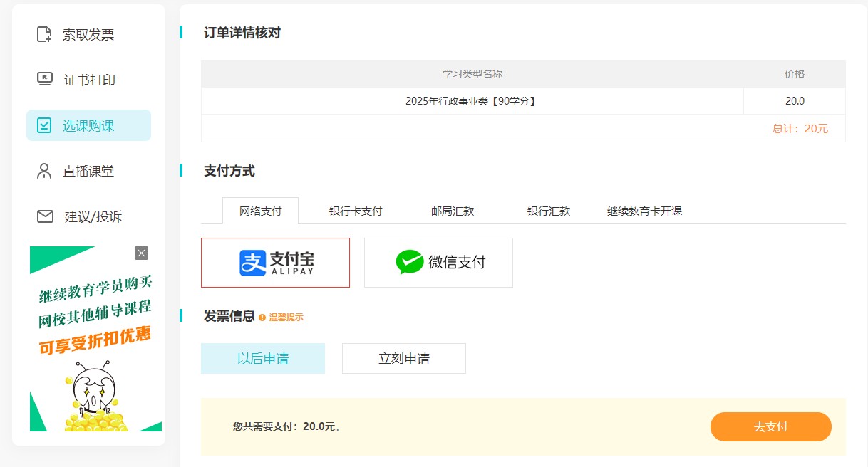
Task: Click the 去支付 payment button
Action: point(770,426)
